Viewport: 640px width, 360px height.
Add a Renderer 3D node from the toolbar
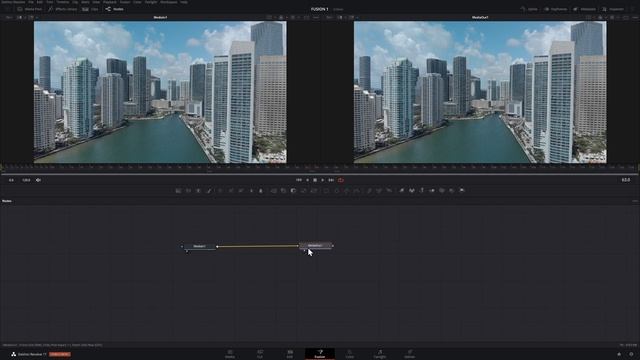[x=462, y=190]
